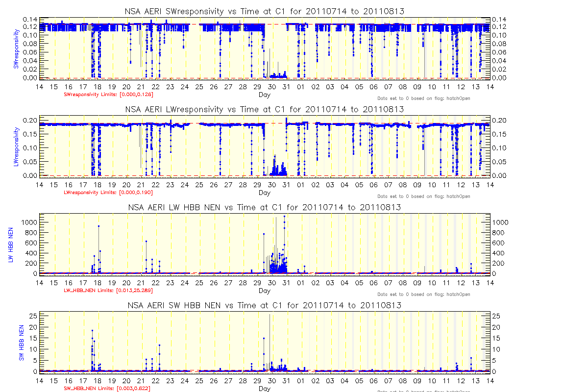Select the SW HBB NEN plot title
This screenshot has height=392, width=588.
(x=265, y=306)
